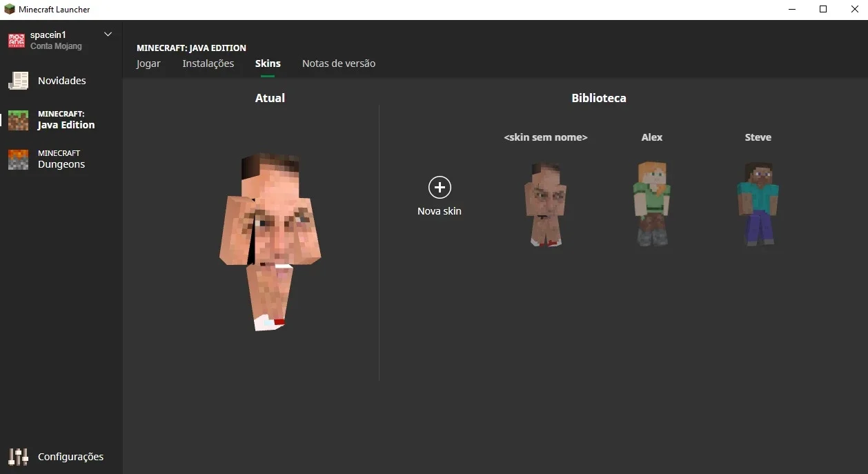Image resolution: width=868 pixels, height=474 pixels.
Task: Open the Configurações sliders icon
Action: (18, 457)
